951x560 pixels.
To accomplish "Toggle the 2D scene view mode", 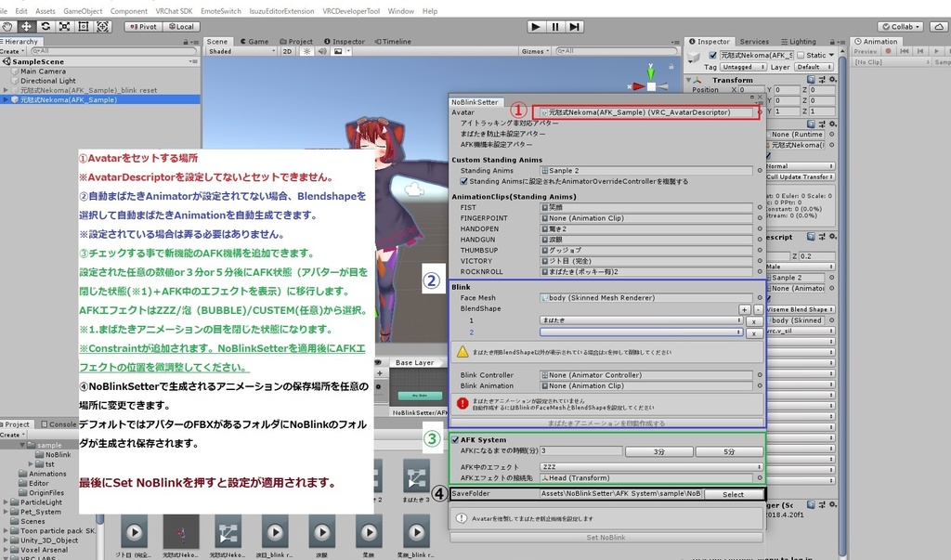I will click(288, 52).
